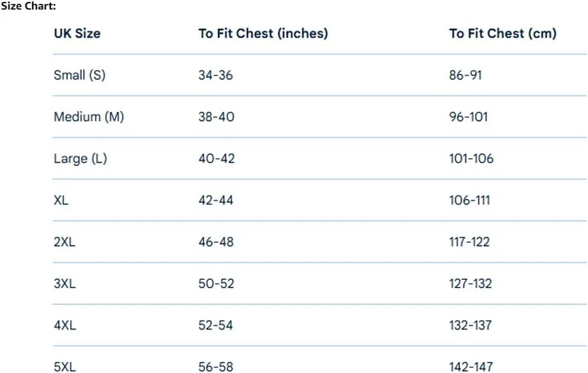Select the '2XL' size row label
The width and height of the screenshot is (588, 373).
64,242
